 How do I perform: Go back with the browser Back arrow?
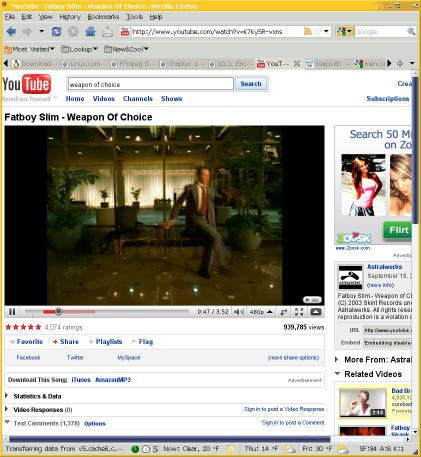click(x=11, y=32)
